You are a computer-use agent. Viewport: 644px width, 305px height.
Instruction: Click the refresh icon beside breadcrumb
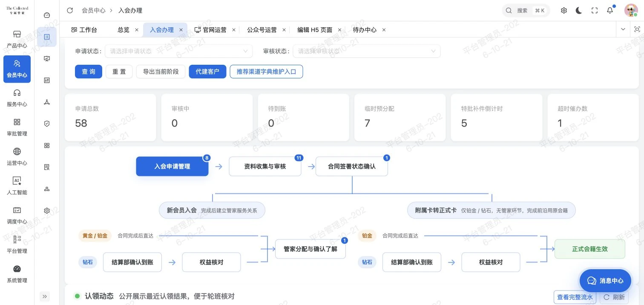pyautogui.click(x=70, y=11)
